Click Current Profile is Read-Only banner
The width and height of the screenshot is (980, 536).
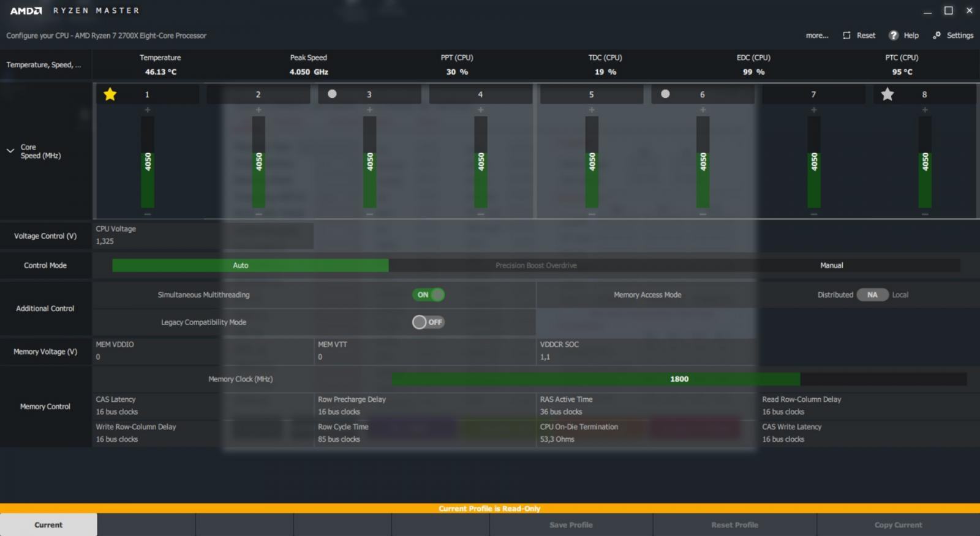point(489,508)
